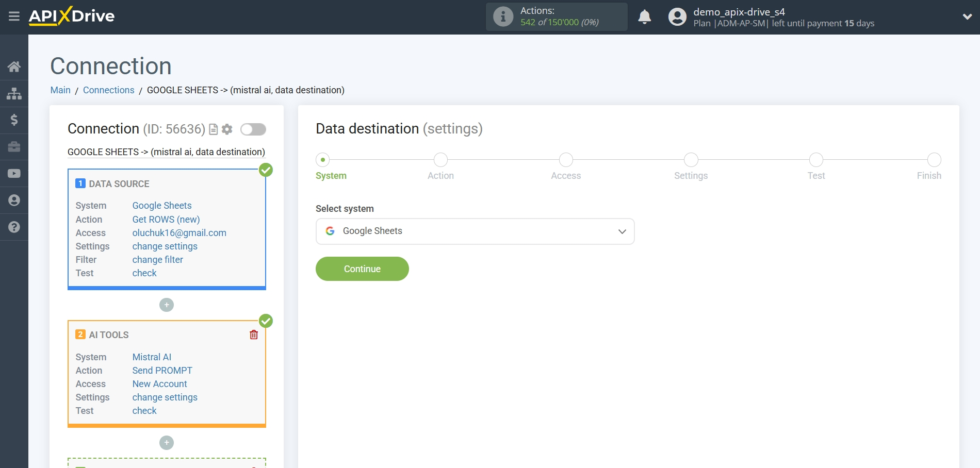Open change filter for the Data Source

tap(157, 259)
